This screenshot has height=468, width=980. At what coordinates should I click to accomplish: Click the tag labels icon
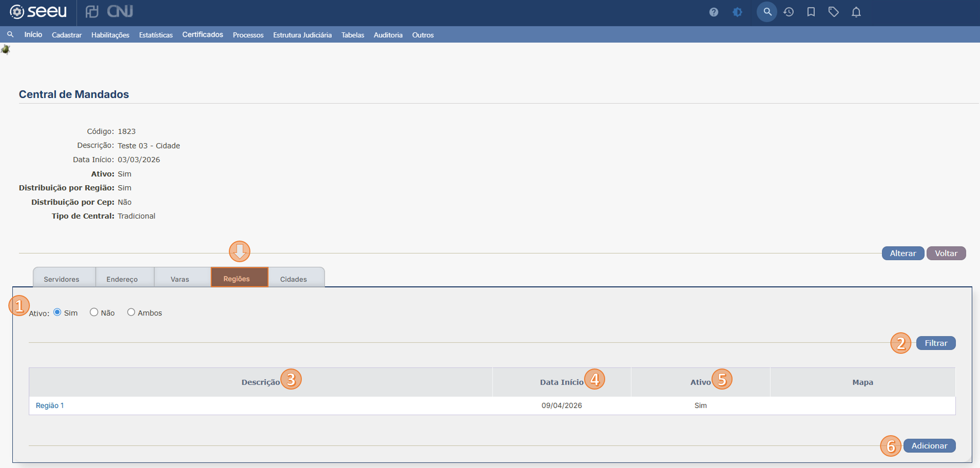point(833,12)
